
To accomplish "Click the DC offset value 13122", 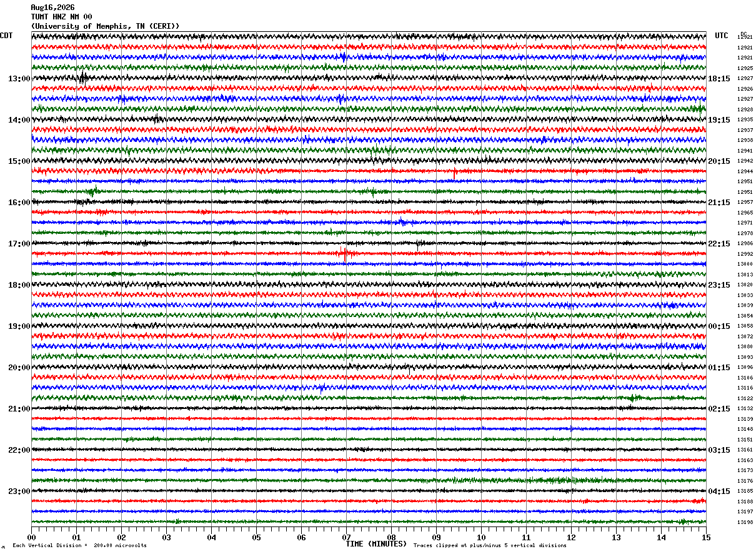I will click(745, 398).
